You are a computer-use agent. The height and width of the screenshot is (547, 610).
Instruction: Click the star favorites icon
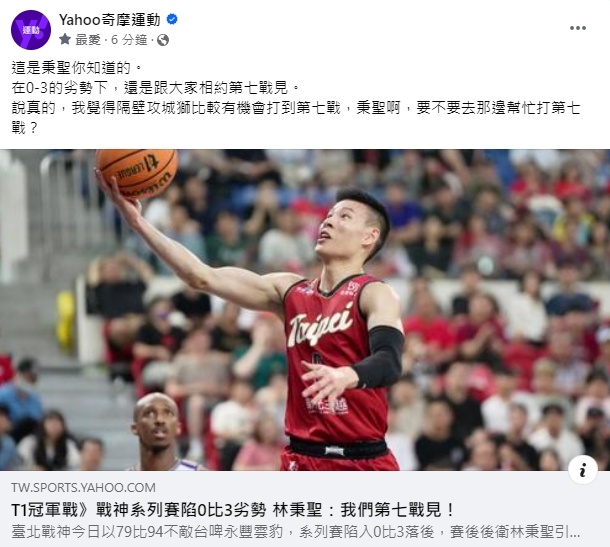[65, 39]
